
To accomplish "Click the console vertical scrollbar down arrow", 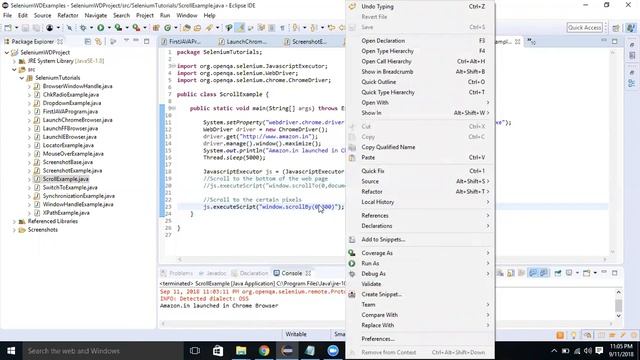I will [618, 316].
